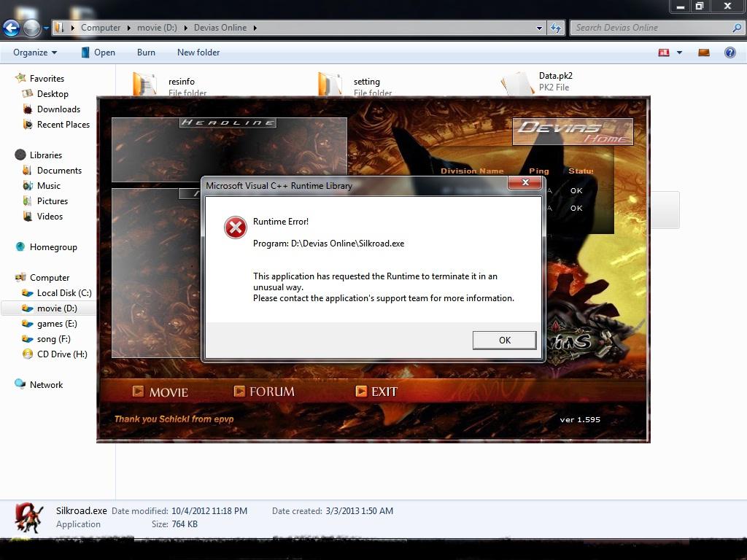Screen dimensions: 747x560
Task: Expand arrow after movie (D:) breadcrumb
Action: click(x=185, y=28)
